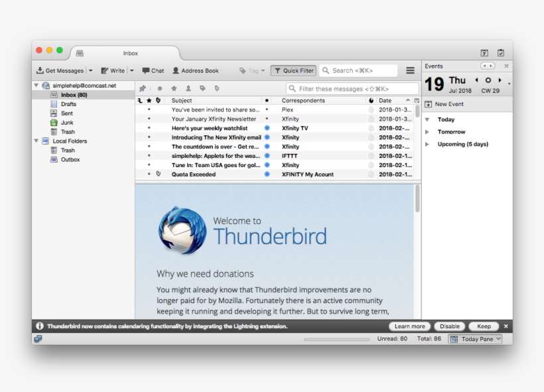Toggle starred messages filter
The height and width of the screenshot is (392, 544).
[174, 88]
